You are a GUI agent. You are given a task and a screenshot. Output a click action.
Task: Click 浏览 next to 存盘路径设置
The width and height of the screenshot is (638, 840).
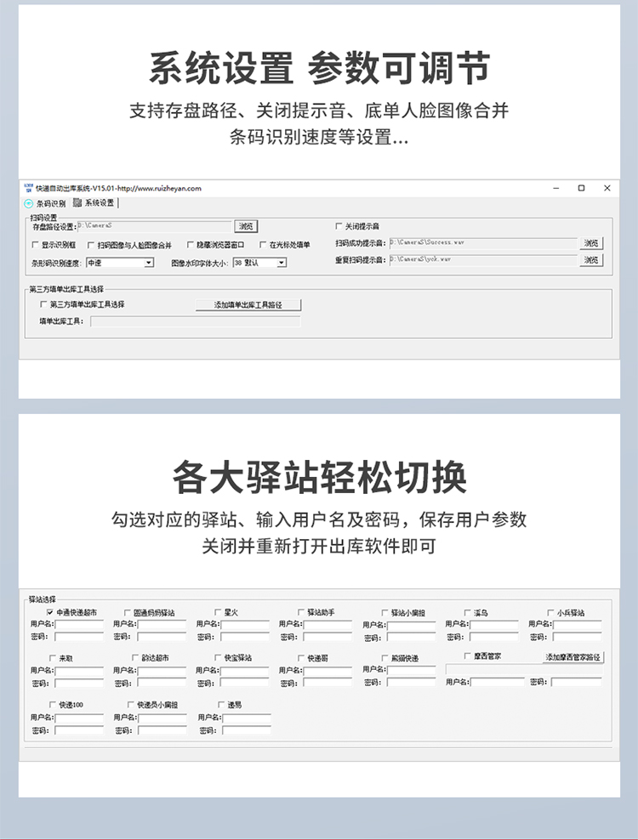[246, 226]
